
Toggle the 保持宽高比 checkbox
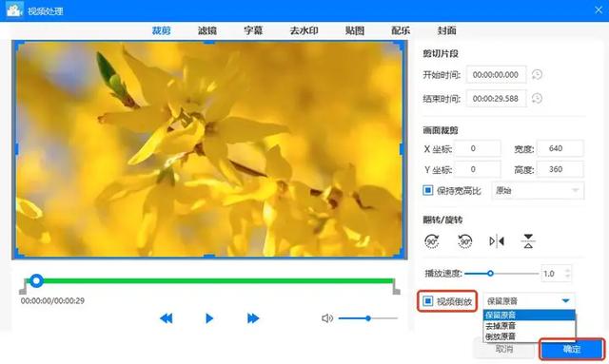coord(427,190)
